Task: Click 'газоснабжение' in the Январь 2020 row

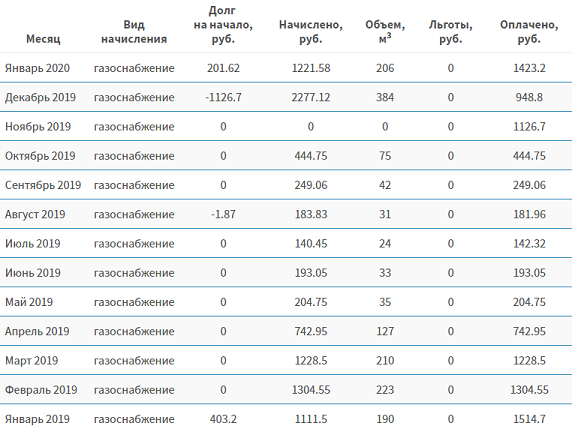Action: (134, 68)
